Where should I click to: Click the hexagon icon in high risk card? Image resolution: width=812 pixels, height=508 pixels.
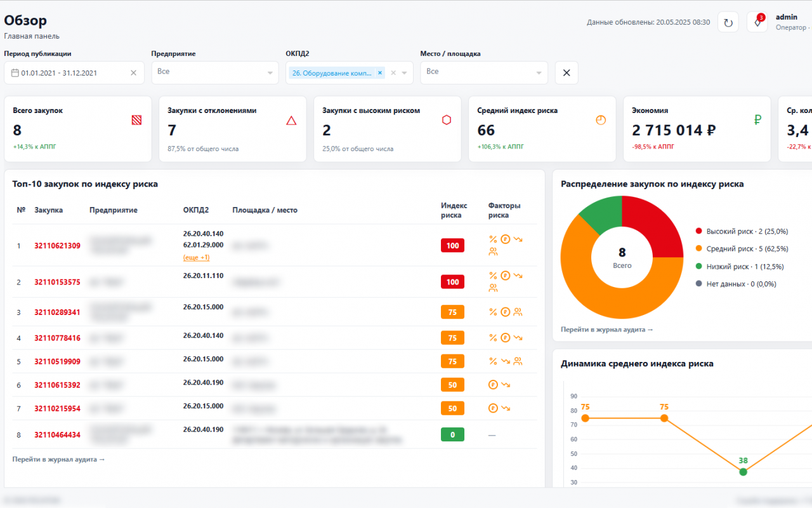pyautogui.click(x=447, y=120)
